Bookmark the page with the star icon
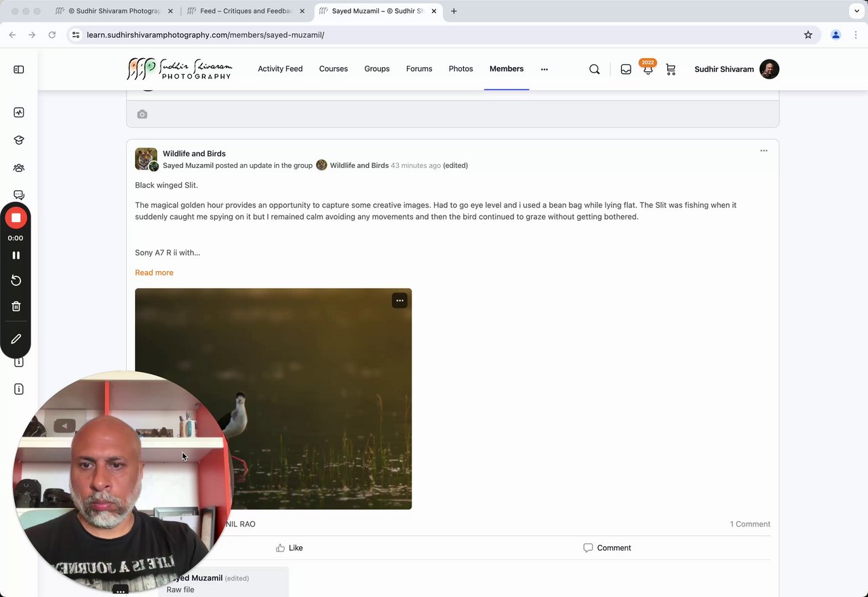Screen dimensions: 868x597 pos(808,35)
